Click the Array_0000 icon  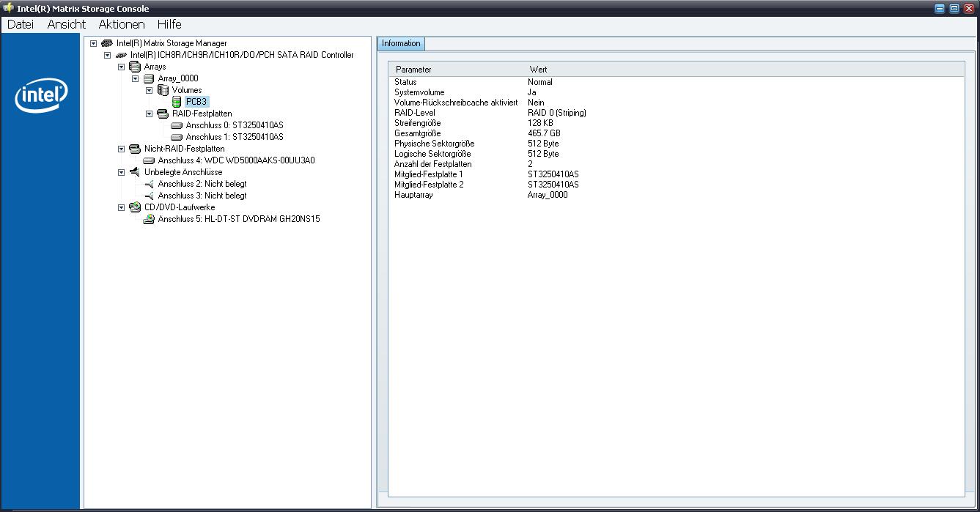149,78
